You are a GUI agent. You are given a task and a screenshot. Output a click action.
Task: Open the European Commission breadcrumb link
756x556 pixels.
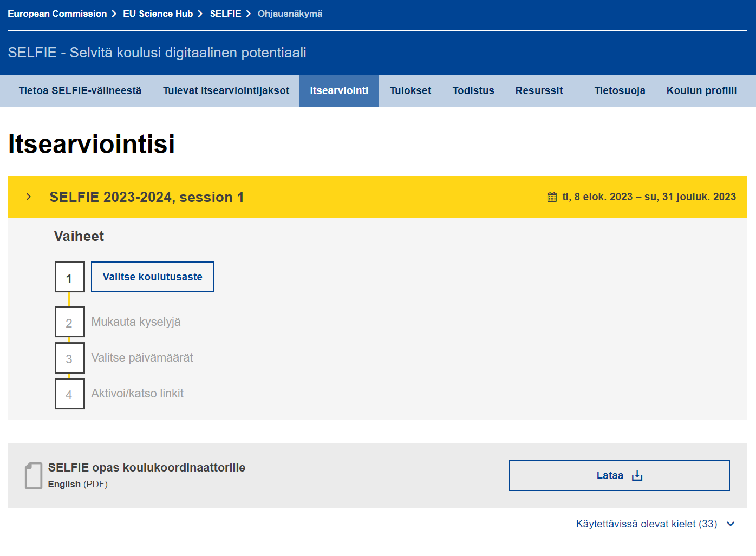point(57,14)
